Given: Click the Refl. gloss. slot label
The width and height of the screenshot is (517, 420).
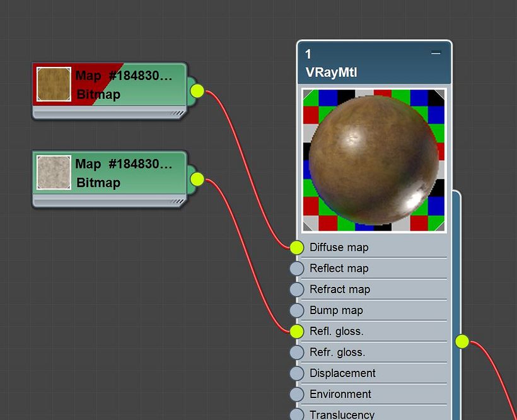Looking at the screenshot, I should [x=336, y=331].
